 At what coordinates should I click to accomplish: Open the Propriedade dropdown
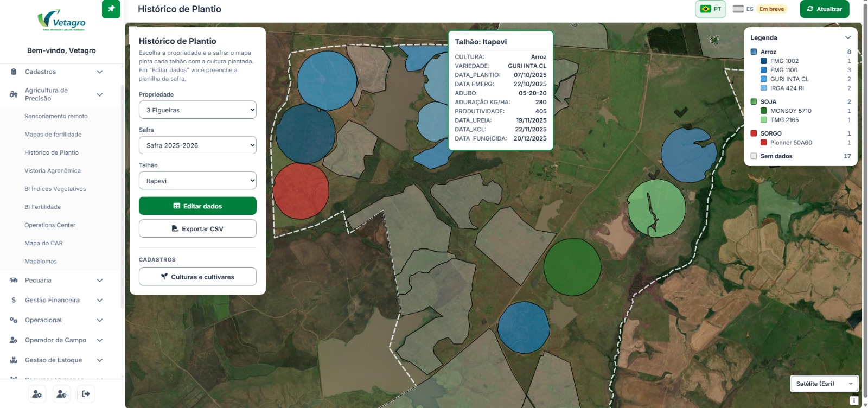(197, 110)
